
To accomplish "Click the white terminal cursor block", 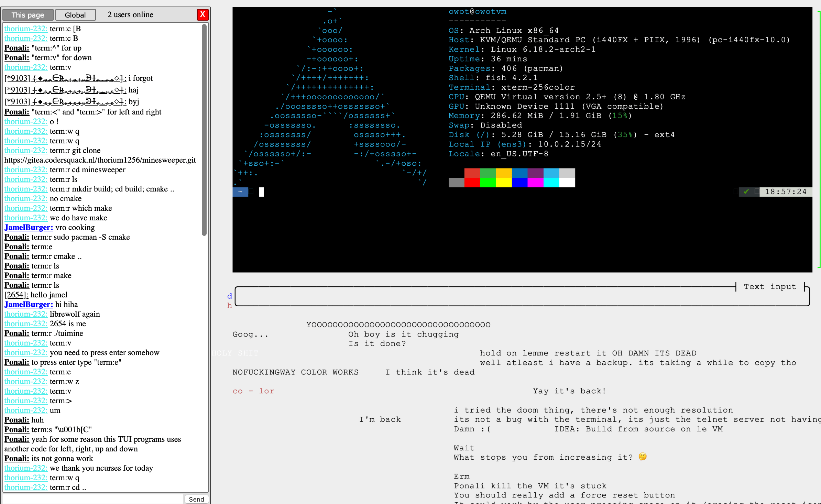I will click(261, 192).
